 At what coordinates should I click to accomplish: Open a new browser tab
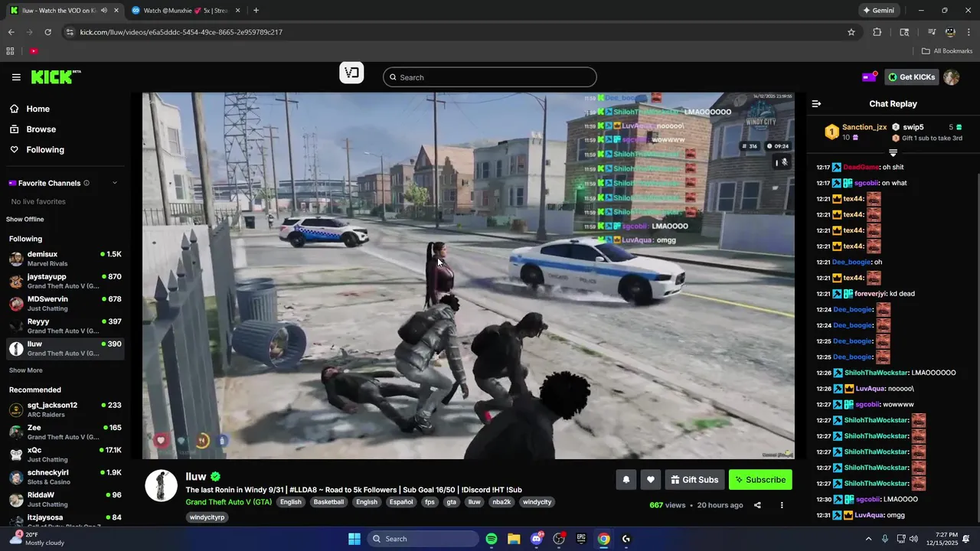[x=256, y=11]
